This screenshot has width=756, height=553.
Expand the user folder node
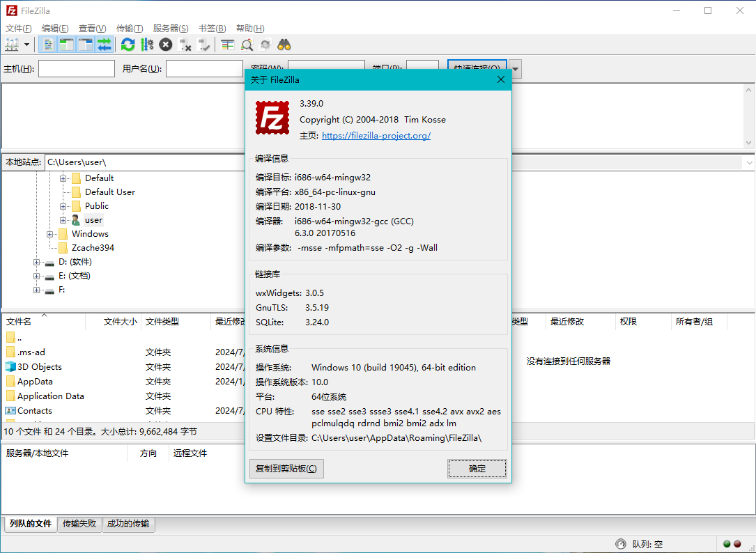coord(63,220)
